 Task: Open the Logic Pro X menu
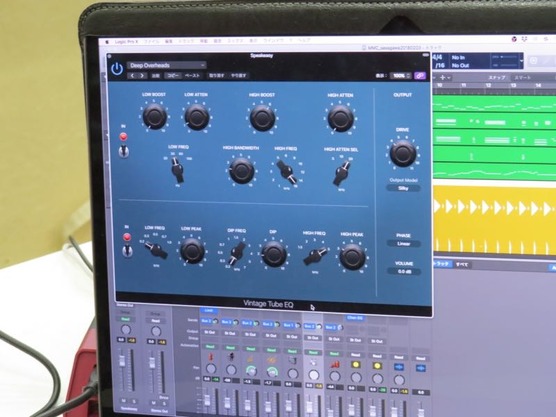126,42
